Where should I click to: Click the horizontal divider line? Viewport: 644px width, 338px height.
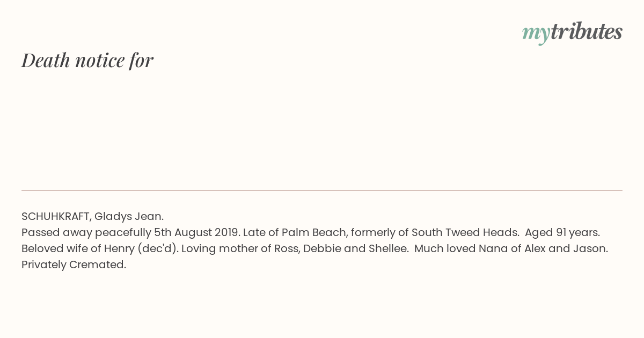point(322,190)
